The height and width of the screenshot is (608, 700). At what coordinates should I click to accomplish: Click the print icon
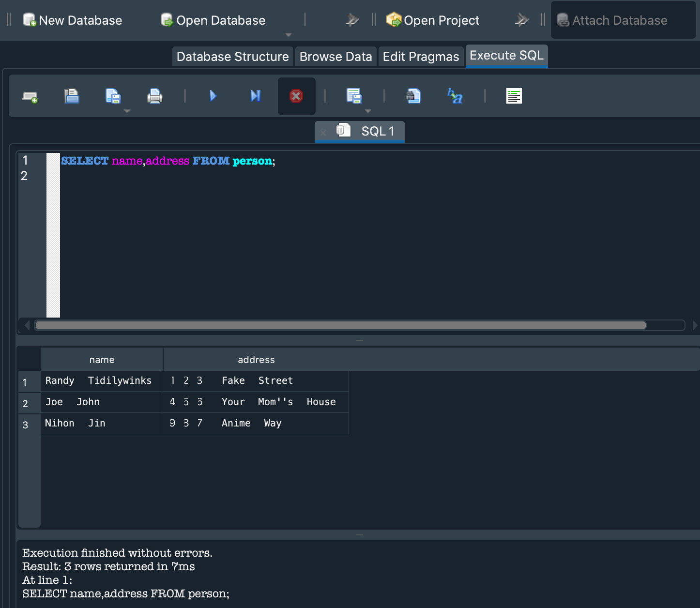pos(154,96)
